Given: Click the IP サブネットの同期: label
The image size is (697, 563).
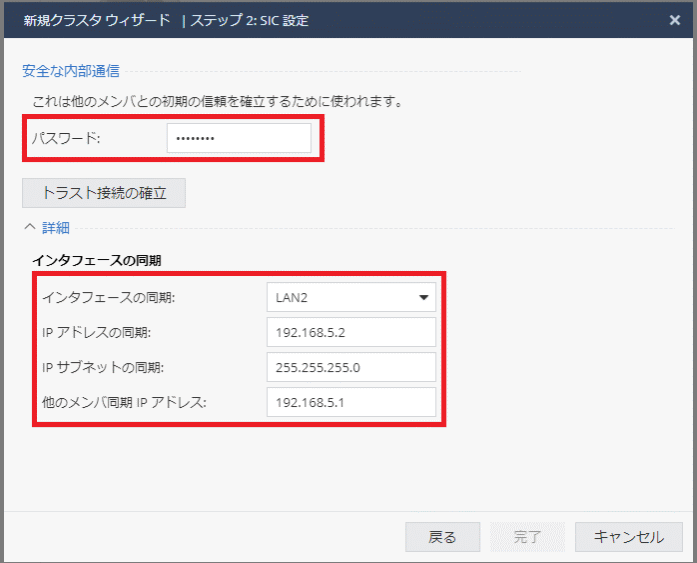Looking at the screenshot, I should pyautogui.click(x=102, y=367).
